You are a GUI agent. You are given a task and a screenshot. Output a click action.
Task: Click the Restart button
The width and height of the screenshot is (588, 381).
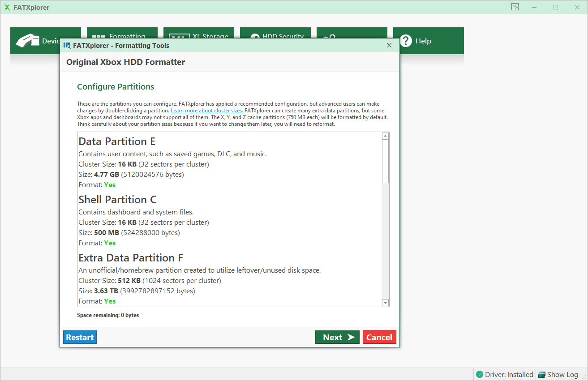pos(80,337)
